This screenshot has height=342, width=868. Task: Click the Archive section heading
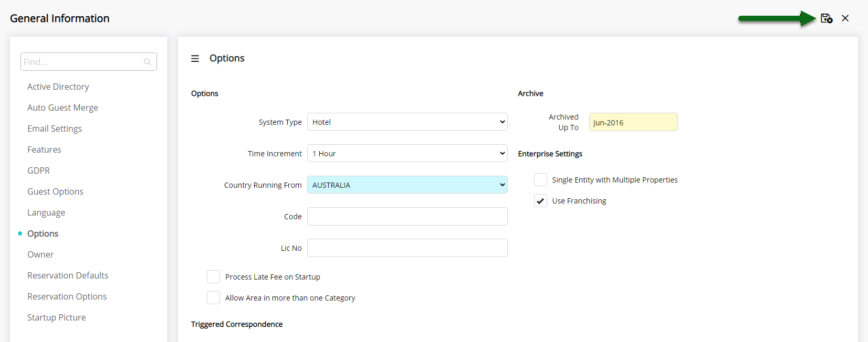(x=530, y=93)
